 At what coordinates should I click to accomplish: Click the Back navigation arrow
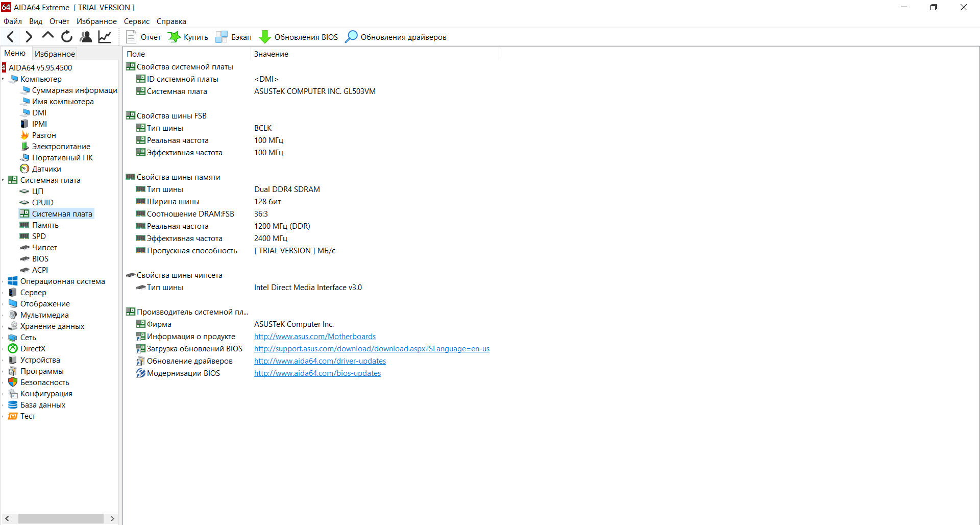11,37
